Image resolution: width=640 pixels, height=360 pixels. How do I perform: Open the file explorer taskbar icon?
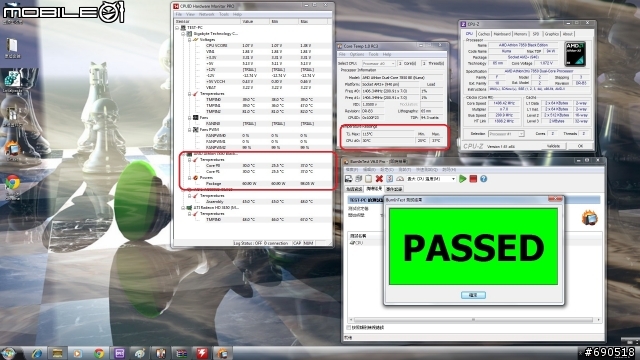(x=57, y=353)
